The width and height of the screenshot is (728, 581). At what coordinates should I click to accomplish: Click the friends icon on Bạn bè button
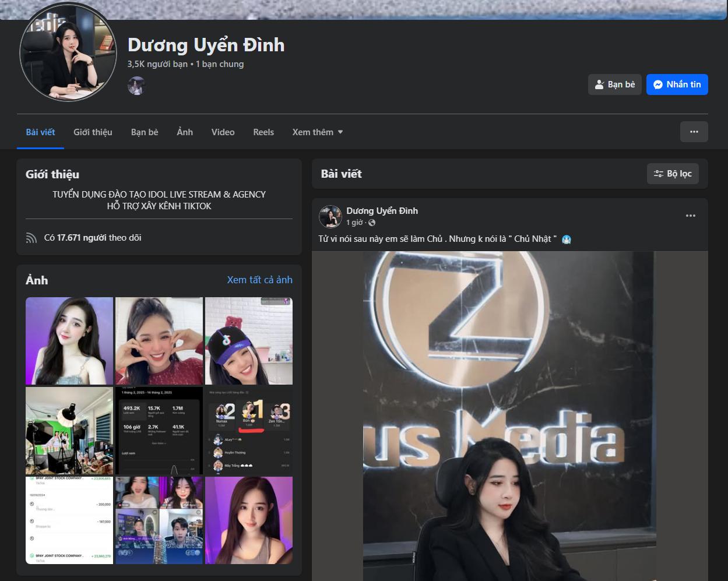[599, 84]
